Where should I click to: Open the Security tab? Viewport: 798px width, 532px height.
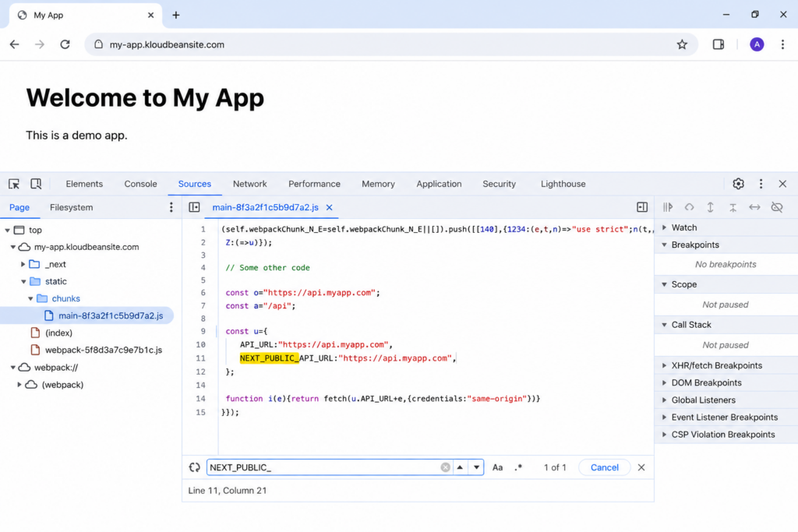point(500,184)
